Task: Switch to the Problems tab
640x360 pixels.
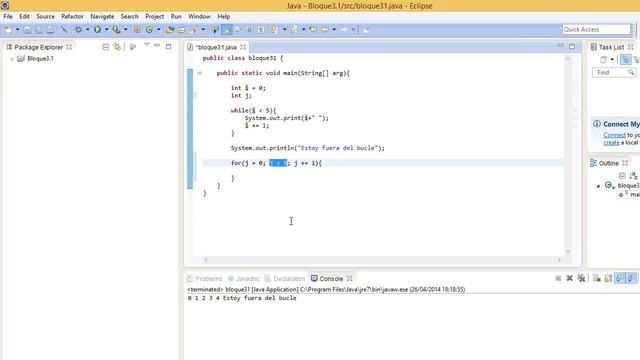Action: [204, 278]
